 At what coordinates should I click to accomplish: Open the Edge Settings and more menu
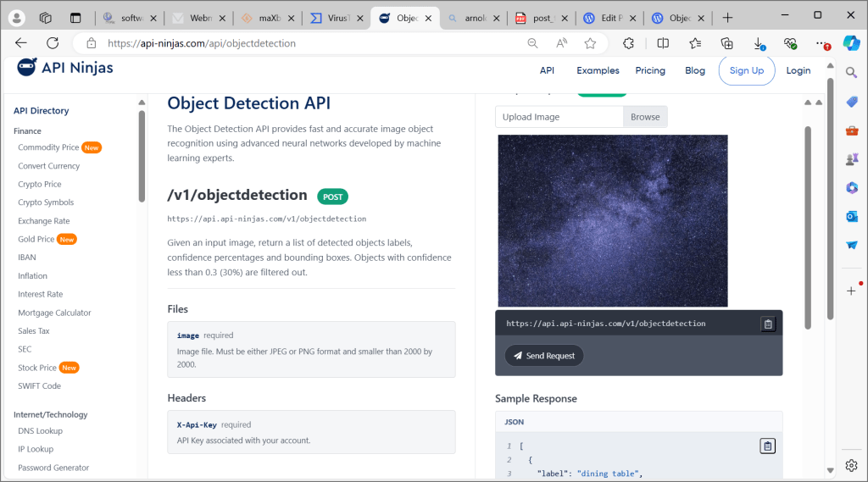point(821,43)
